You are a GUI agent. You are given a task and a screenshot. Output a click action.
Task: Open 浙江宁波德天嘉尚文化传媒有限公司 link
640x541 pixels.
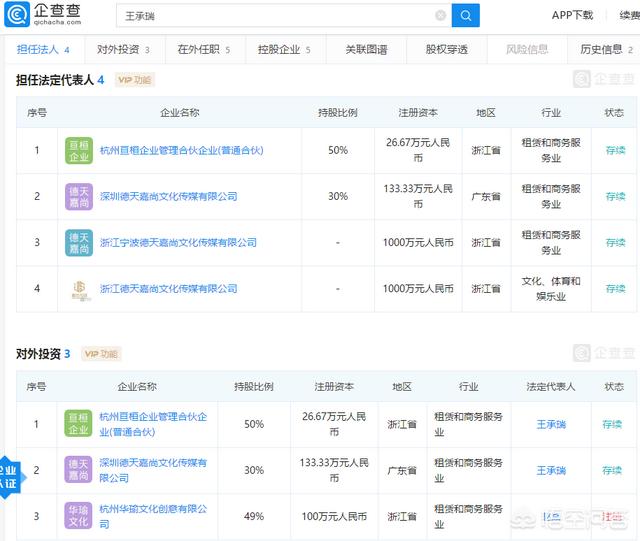(x=178, y=243)
